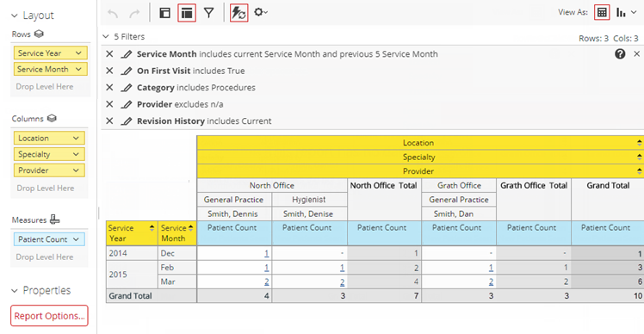644x334 pixels.
Task: Drill into Feb Smith, Denise value 1
Action: 342,268
